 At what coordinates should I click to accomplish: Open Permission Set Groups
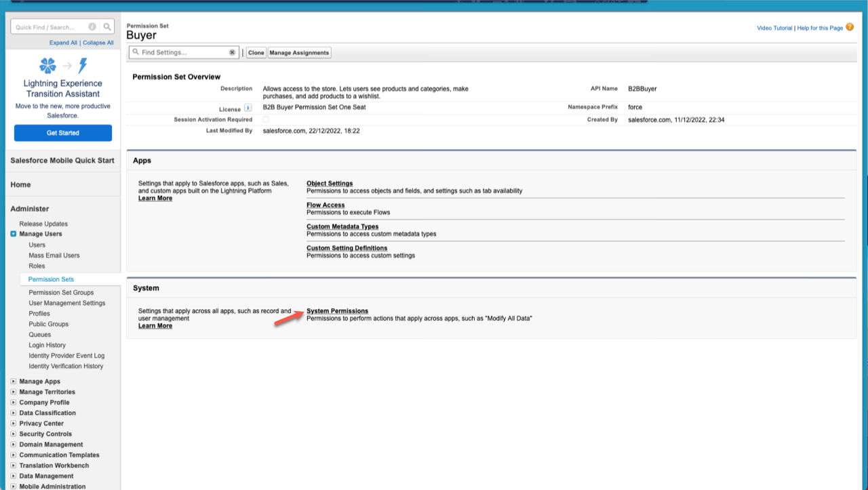click(61, 293)
